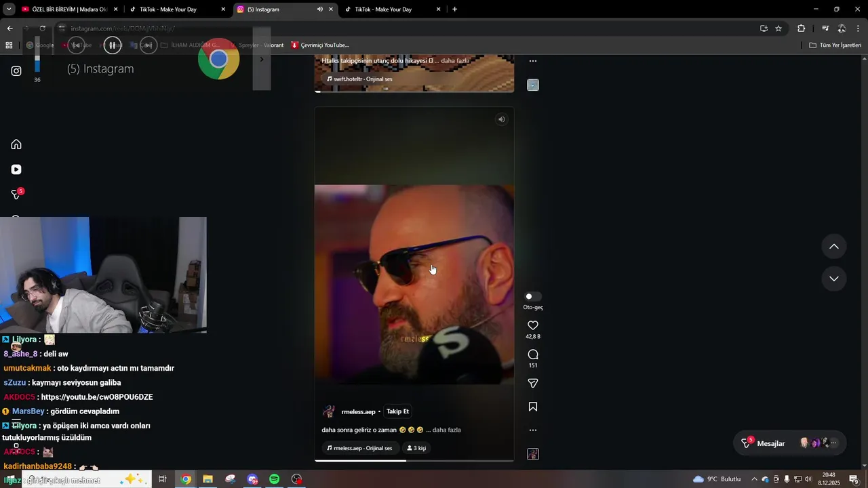Expand the swift.hoteltr caption with daha fazla
This screenshot has height=488, width=868.
[455, 61]
